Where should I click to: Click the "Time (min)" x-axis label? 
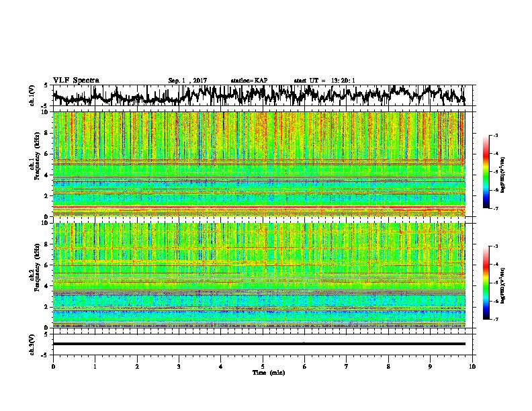pyautogui.click(x=269, y=373)
